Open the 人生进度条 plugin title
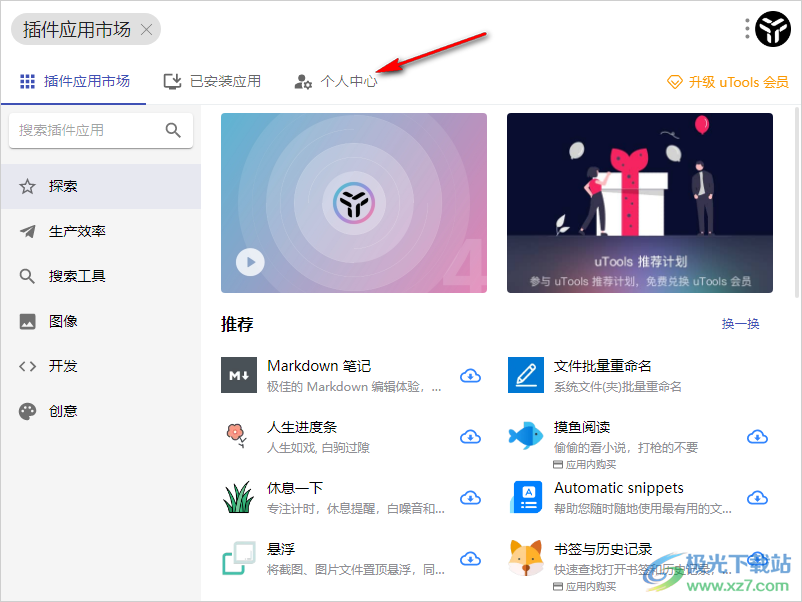The image size is (802, 602). tap(302, 427)
